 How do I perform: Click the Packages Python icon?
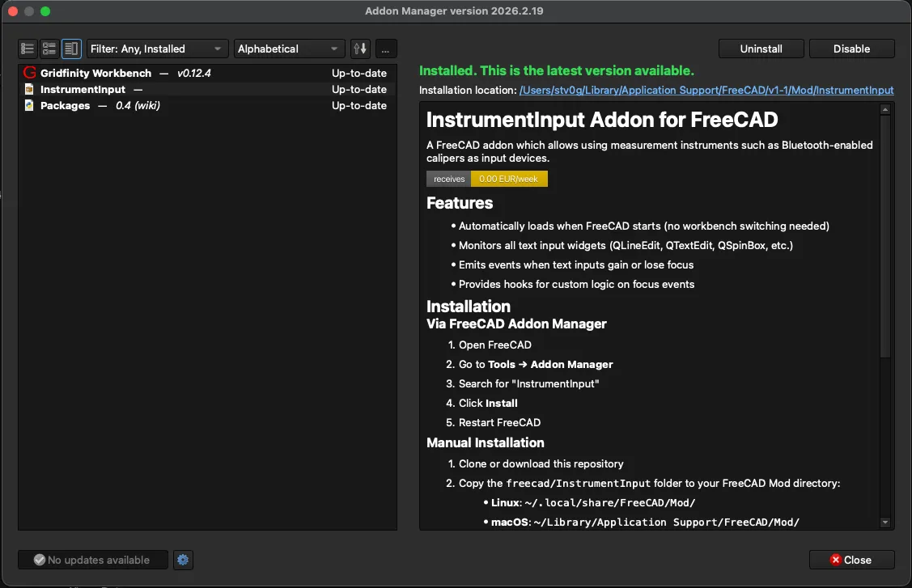(x=29, y=105)
